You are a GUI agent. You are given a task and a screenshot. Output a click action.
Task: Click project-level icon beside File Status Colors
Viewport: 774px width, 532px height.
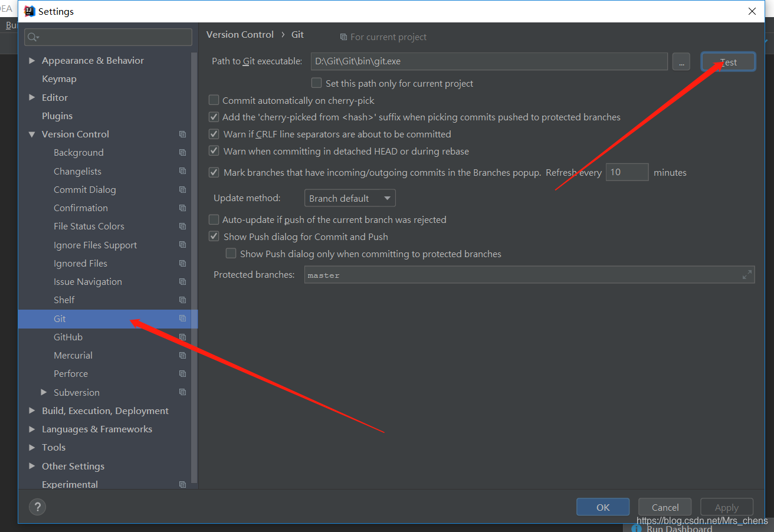coord(183,226)
